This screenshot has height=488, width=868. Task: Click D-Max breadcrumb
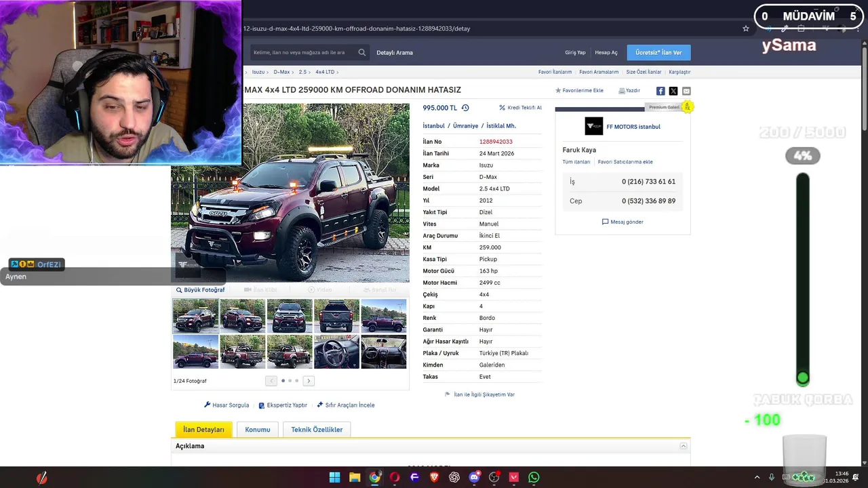281,72
